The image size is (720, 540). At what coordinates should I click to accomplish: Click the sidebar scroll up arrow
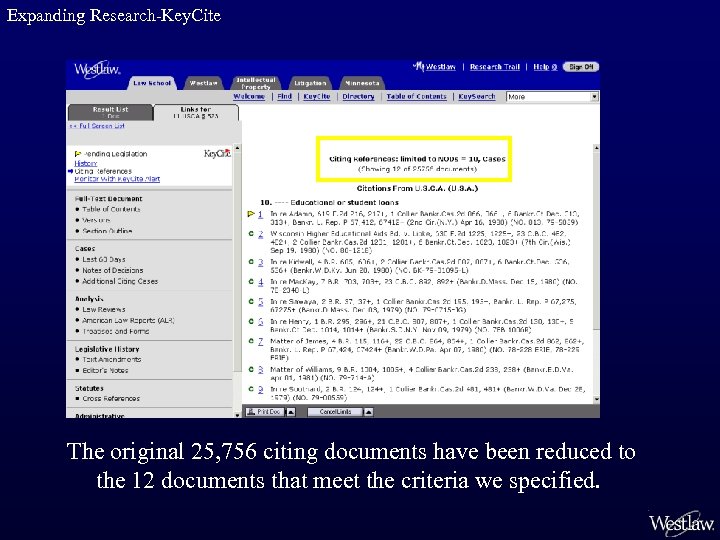coord(237,148)
